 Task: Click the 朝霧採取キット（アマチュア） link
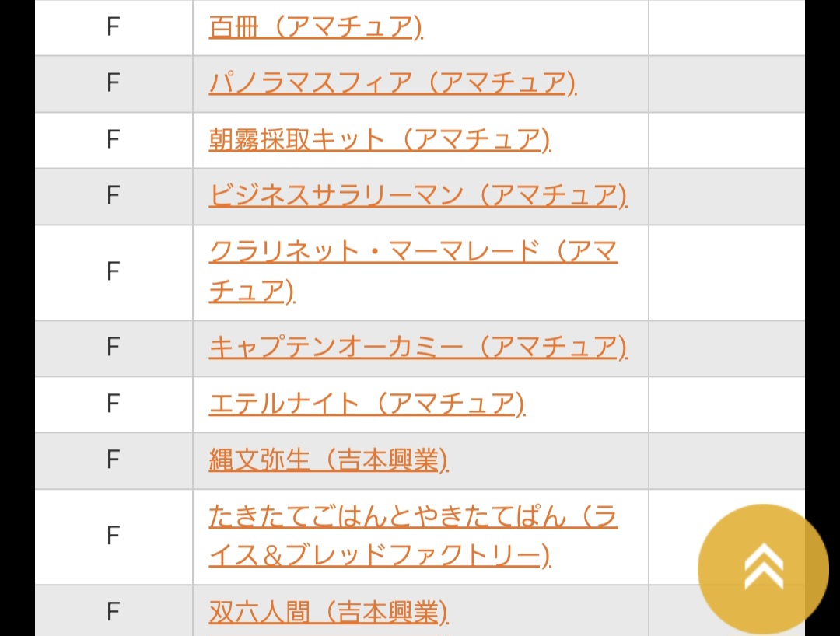[380, 140]
